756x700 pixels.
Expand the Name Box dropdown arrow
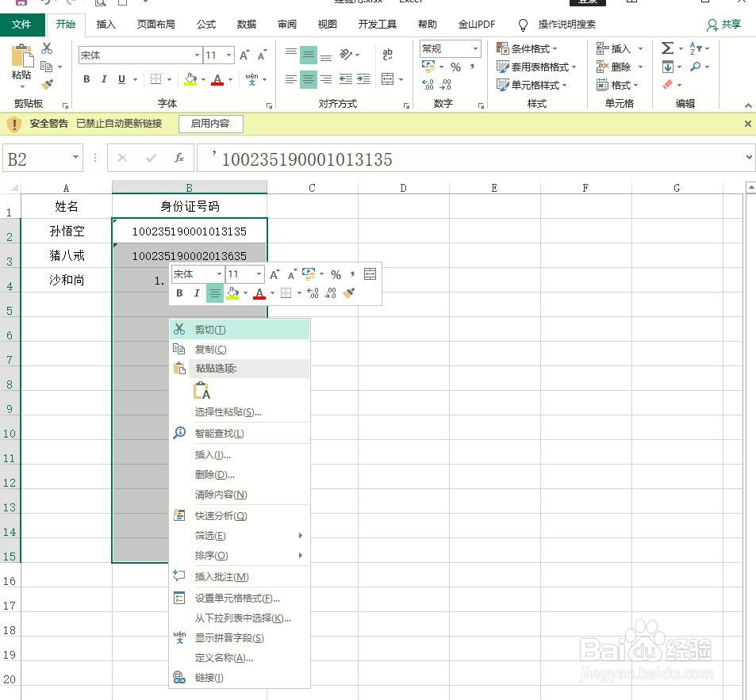pyautogui.click(x=75, y=157)
